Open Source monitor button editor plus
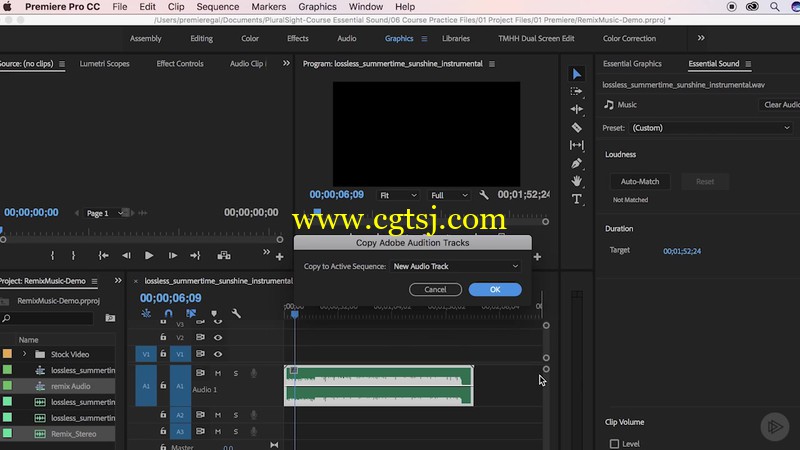 click(280, 257)
